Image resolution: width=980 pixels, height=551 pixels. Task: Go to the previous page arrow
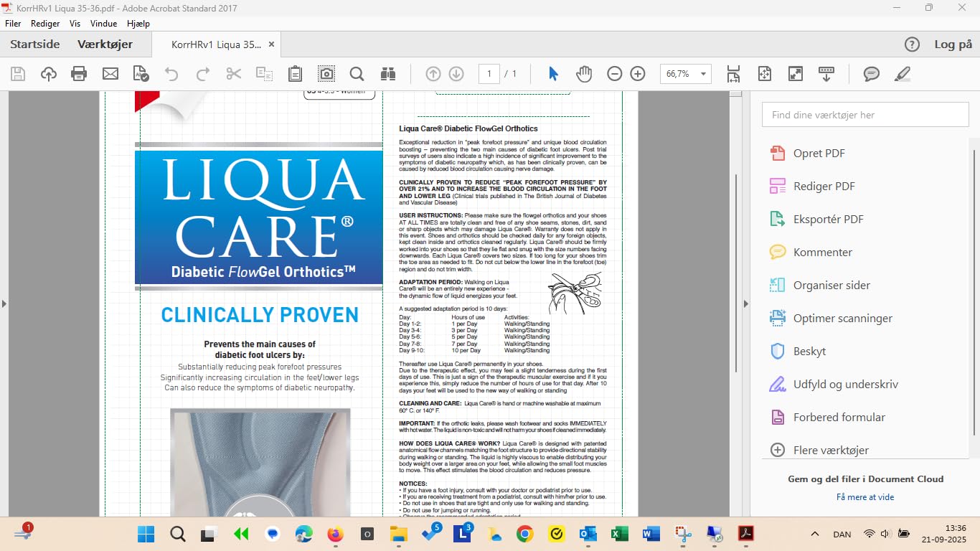click(433, 74)
